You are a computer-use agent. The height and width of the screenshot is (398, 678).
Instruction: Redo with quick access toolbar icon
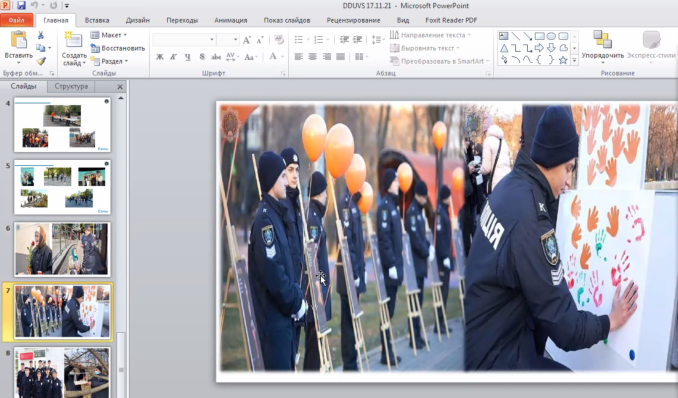coord(53,6)
